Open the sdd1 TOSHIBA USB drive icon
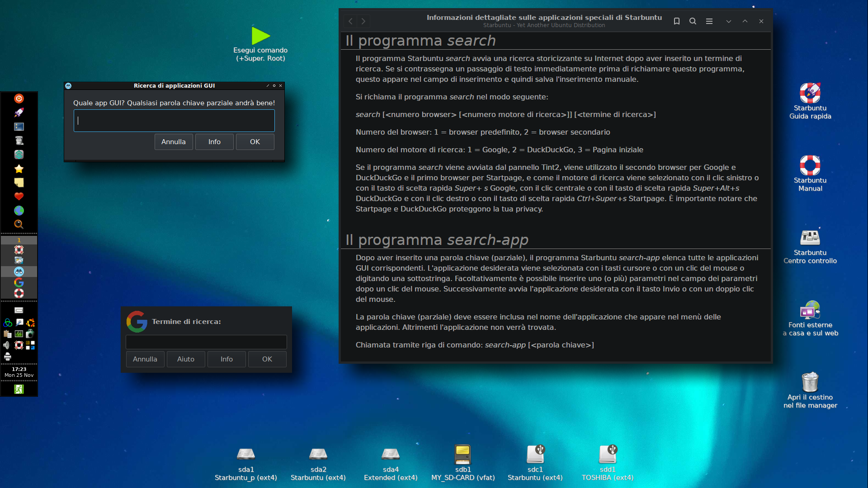Image resolution: width=868 pixels, height=488 pixels. point(608,454)
